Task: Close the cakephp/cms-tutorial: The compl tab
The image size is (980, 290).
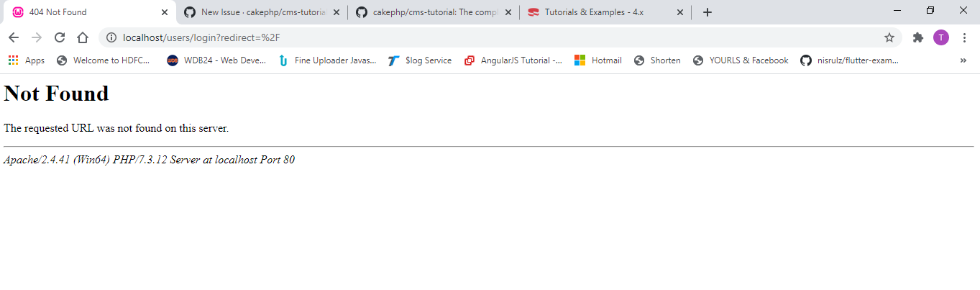Action: point(508,12)
